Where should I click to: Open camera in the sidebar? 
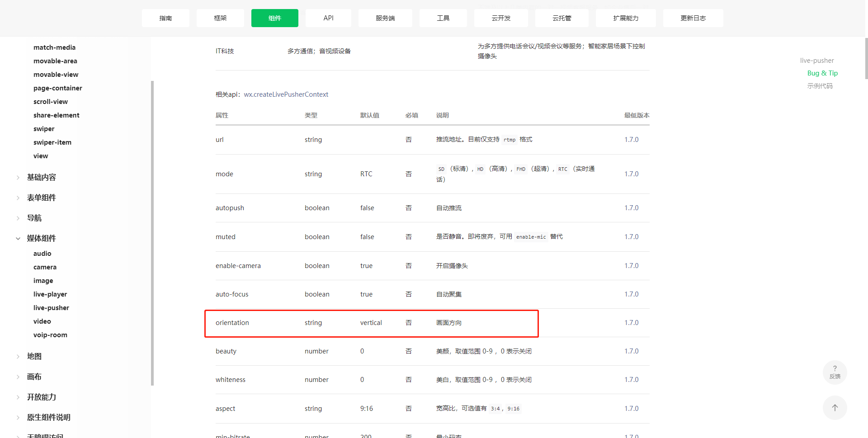45,267
